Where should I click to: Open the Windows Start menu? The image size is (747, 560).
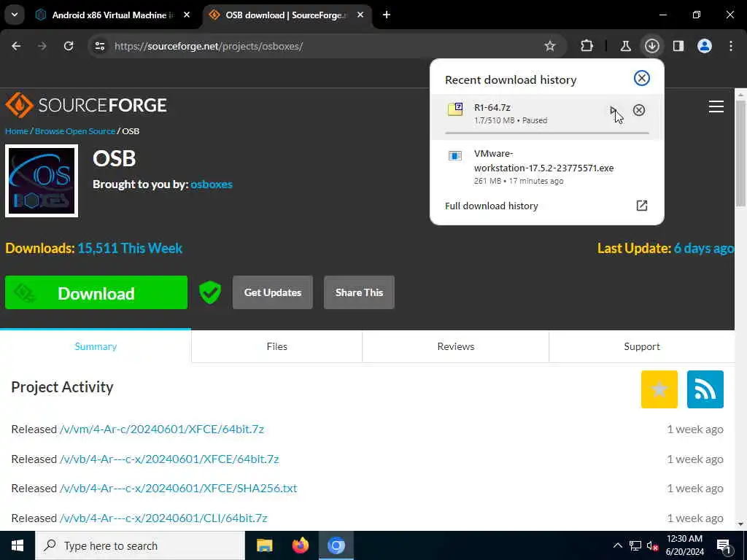click(18, 545)
